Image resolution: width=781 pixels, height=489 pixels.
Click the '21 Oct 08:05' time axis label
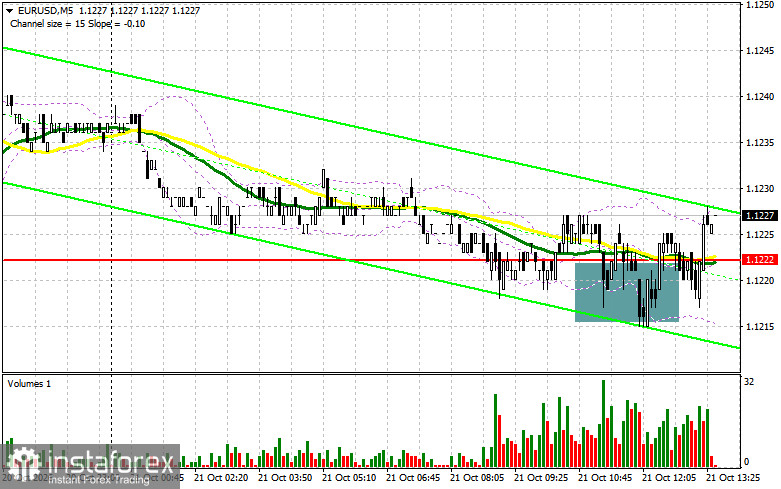pos(477,478)
